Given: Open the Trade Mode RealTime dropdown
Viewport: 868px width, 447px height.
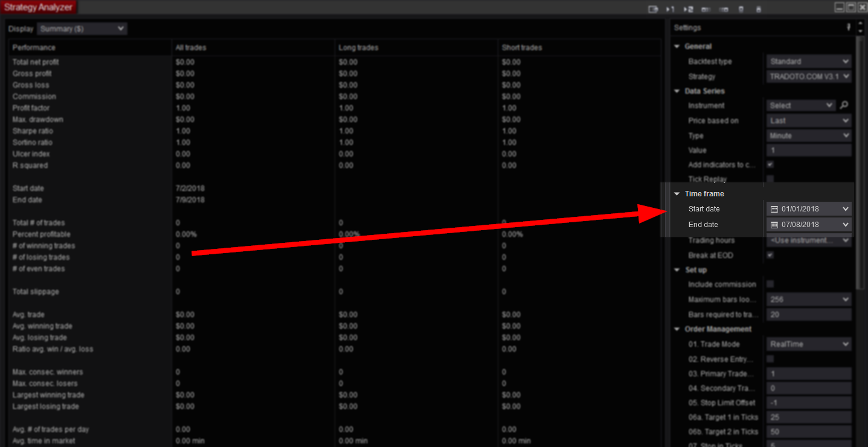Looking at the screenshot, I should point(809,344).
